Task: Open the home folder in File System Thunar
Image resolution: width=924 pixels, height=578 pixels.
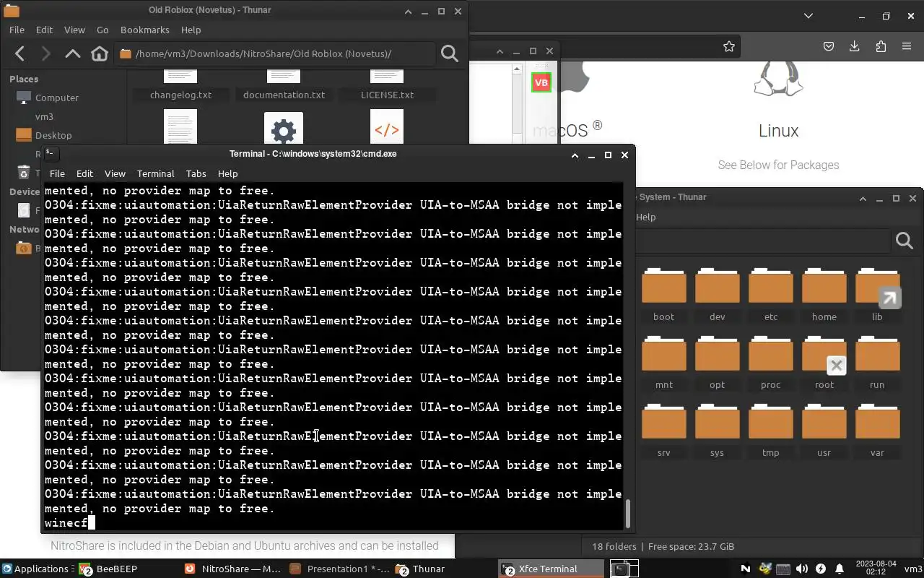Action: pyautogui.click(x=824, y=295)
